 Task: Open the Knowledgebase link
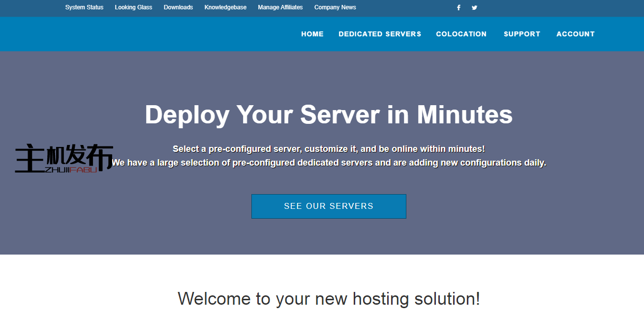(x=225, y=7)
